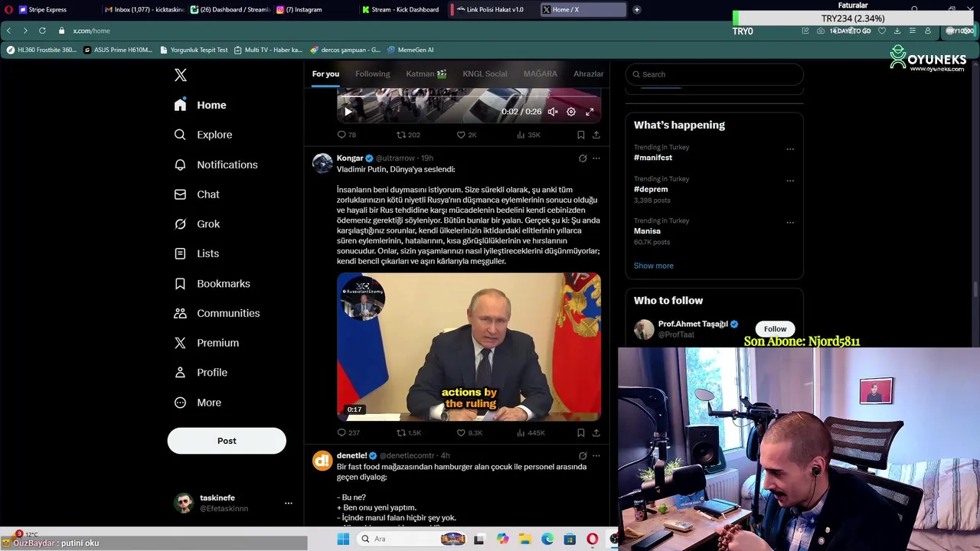This screenshot has width=980, height=551.
Task: Open top video settings gear
Action: [x=571, y=112]
